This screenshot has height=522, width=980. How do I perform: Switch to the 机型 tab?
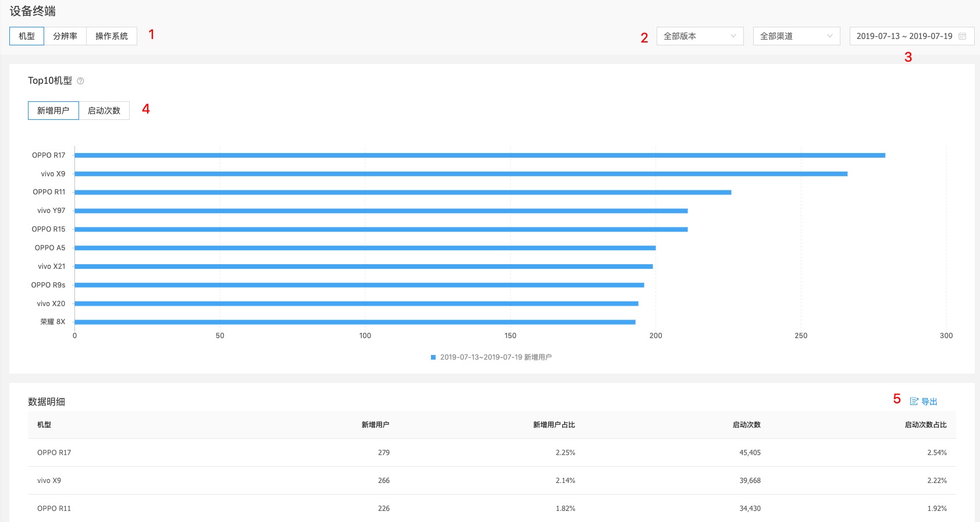tap(27, 36)
